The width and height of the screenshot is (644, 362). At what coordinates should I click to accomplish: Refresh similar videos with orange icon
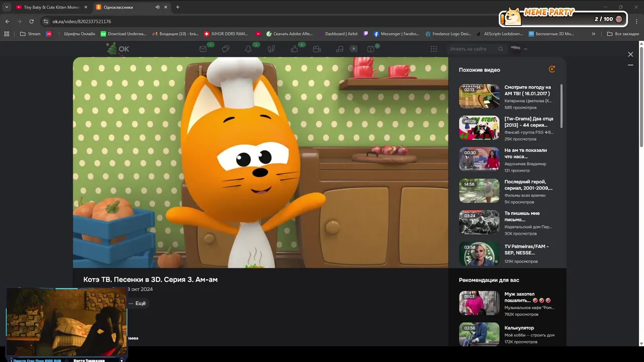tap(552, 69)
